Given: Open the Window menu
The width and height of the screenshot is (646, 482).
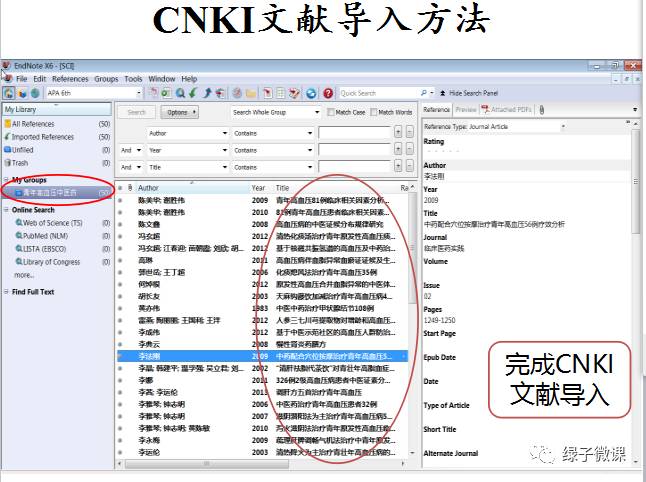Looking at the screenshot, I should pyautogui.click(x=162, y=79).
